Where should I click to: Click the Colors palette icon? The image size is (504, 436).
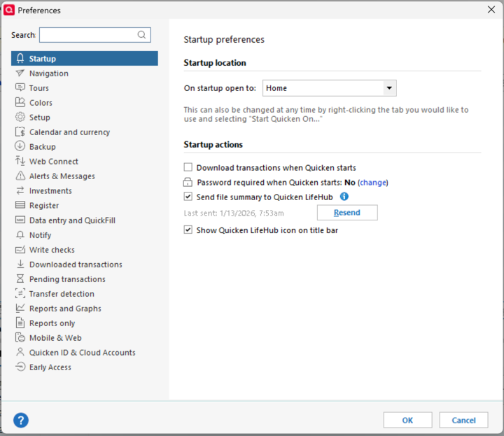[x=20, y=103]
